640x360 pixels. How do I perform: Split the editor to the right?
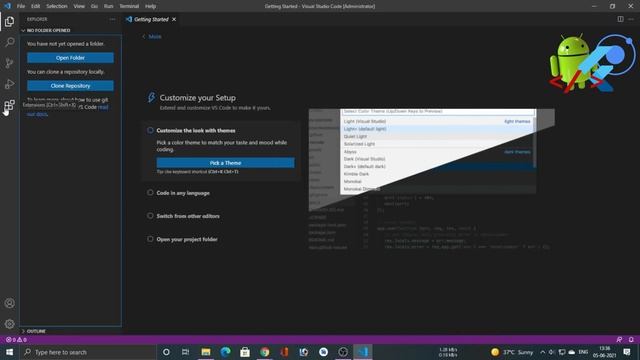620,19
